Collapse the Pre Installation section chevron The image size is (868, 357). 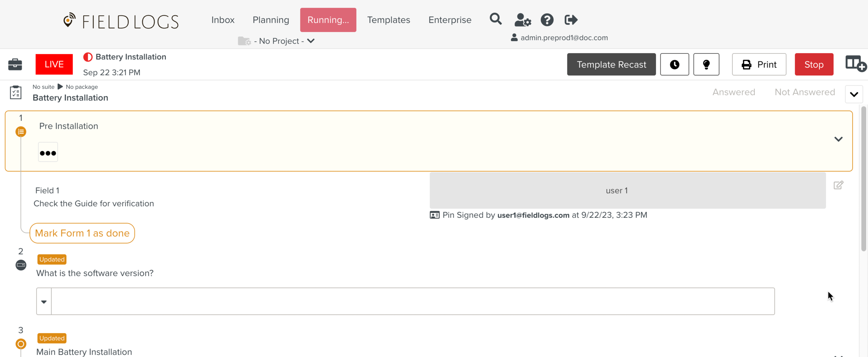[x=838, y=139]
